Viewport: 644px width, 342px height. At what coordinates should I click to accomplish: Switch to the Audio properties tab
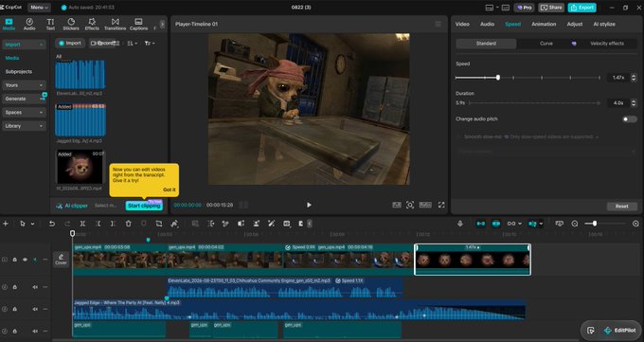pyautogui.click(x=487, y=25)
